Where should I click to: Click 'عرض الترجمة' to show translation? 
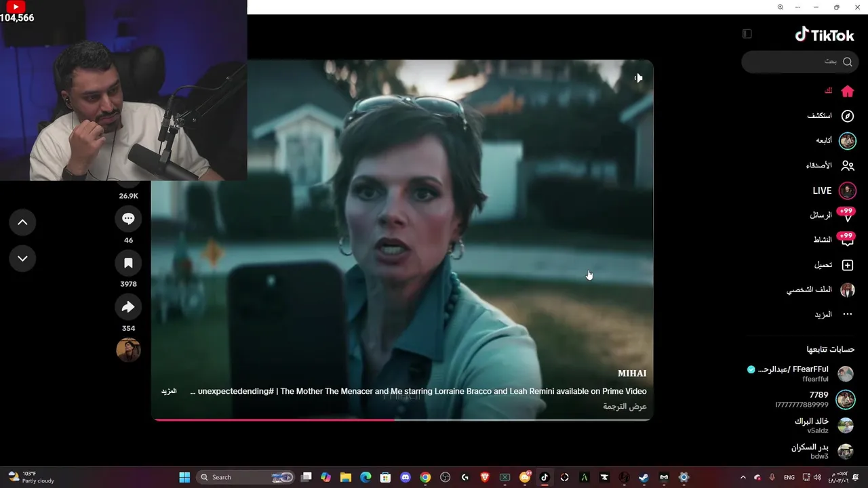coord(625,407)
